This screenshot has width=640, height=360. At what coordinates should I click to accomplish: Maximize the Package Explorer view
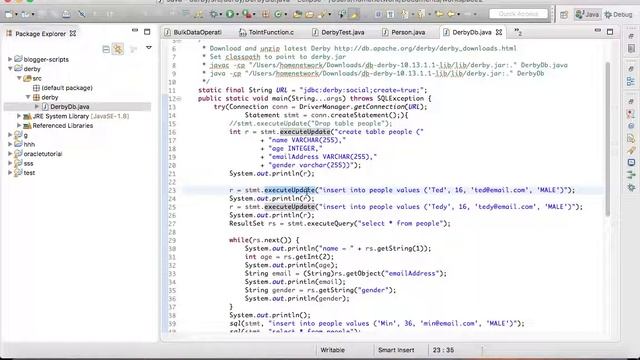pos(147,31)
